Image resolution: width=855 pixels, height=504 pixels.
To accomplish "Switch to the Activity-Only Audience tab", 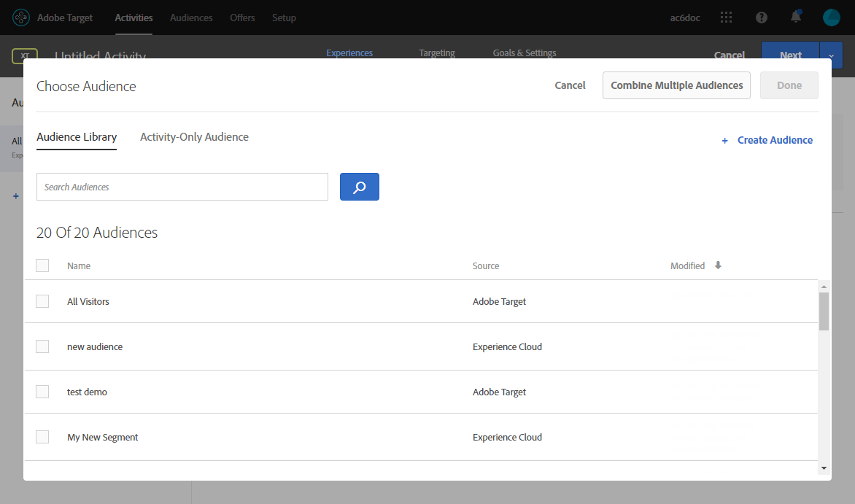I will tap(194, 137).
